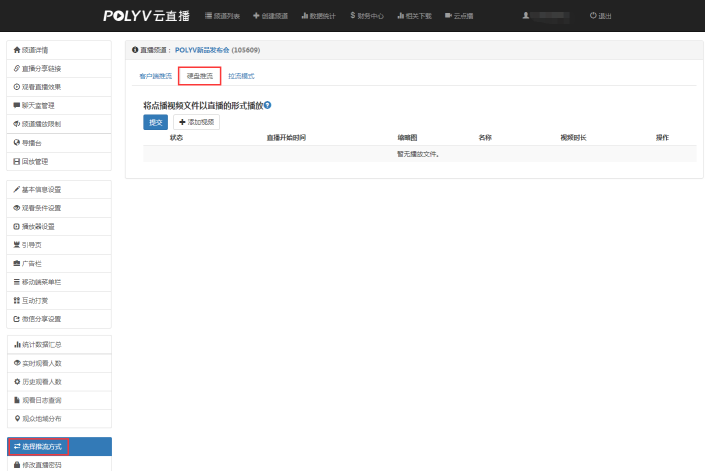Click 退出 logout link in header
The width and height of the screenshot is (707, 471).
click(601, 16)
